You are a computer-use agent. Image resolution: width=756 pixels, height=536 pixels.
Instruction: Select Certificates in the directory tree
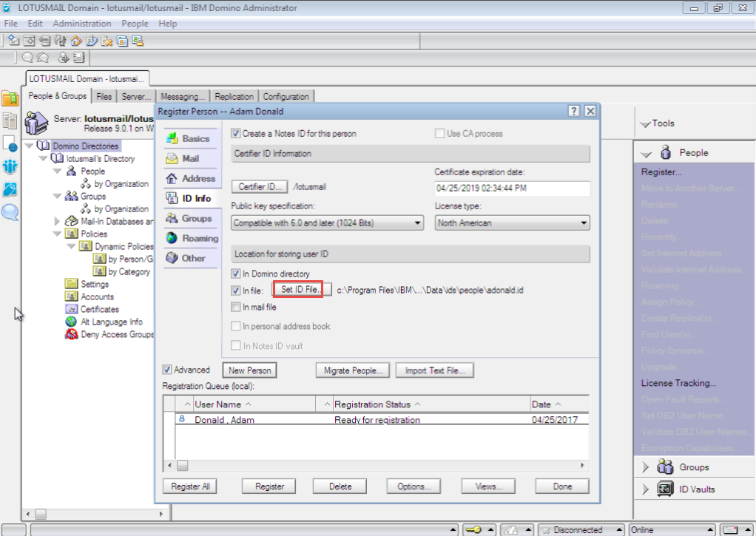[99, 309]
